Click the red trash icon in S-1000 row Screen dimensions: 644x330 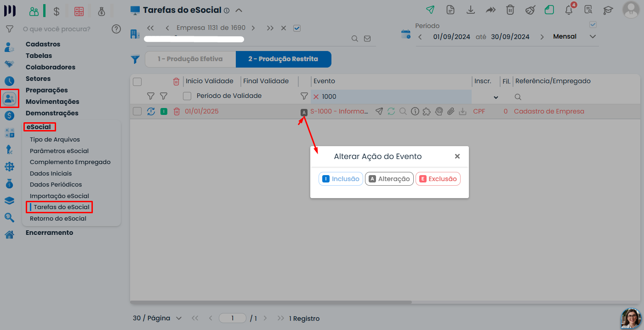point(177,111)
